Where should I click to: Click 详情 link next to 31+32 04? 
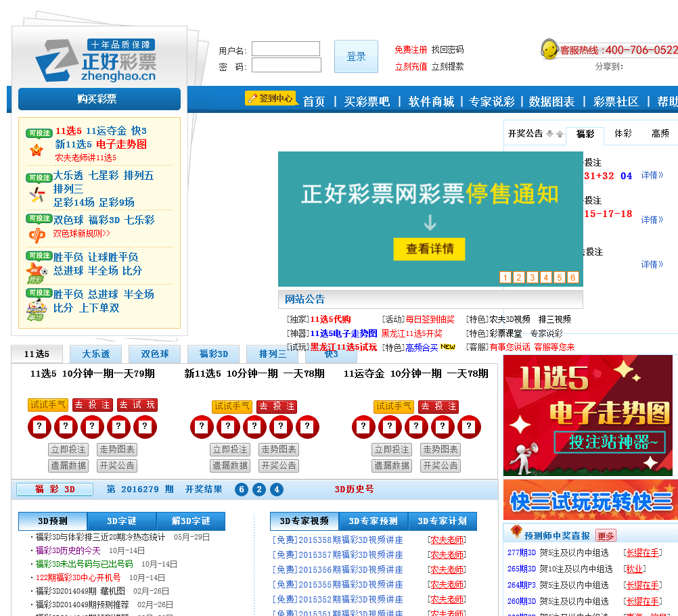(x=652, y=175)
